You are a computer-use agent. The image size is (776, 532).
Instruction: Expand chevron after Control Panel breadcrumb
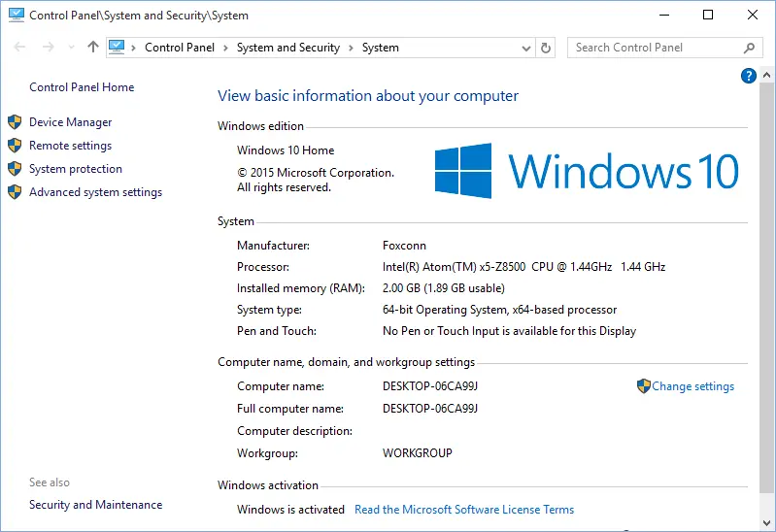pos(225,48)
